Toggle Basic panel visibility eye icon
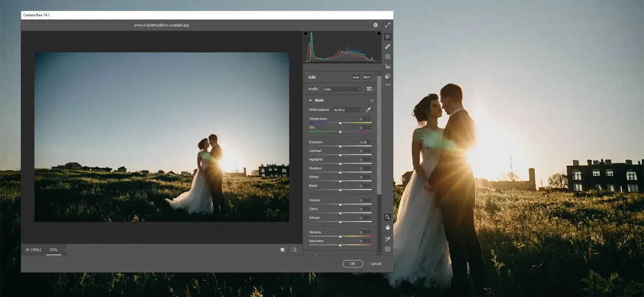The width and height of the screenshot is (644, 297). 372,100
